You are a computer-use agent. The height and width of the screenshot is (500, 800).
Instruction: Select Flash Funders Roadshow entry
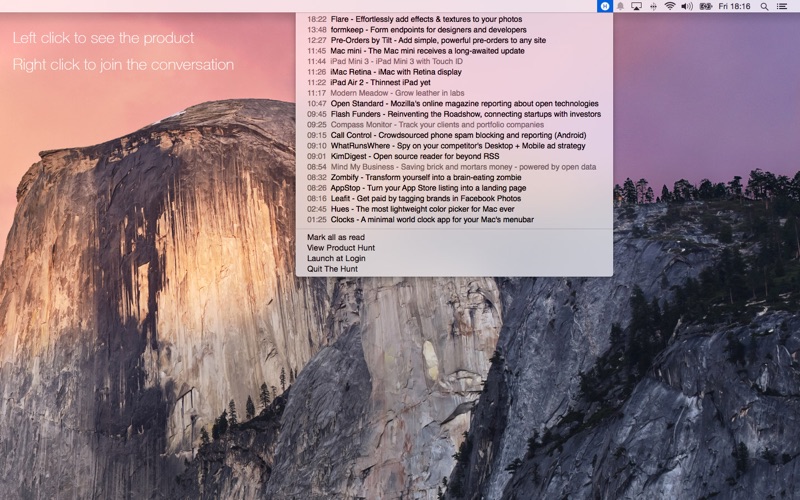[x=454, y=114]
